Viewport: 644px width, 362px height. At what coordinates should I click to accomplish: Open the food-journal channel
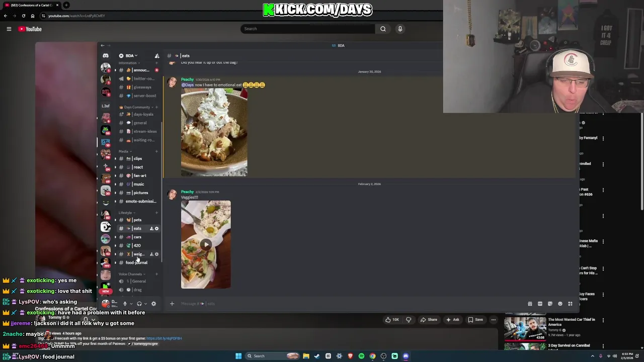coord(138,263)
